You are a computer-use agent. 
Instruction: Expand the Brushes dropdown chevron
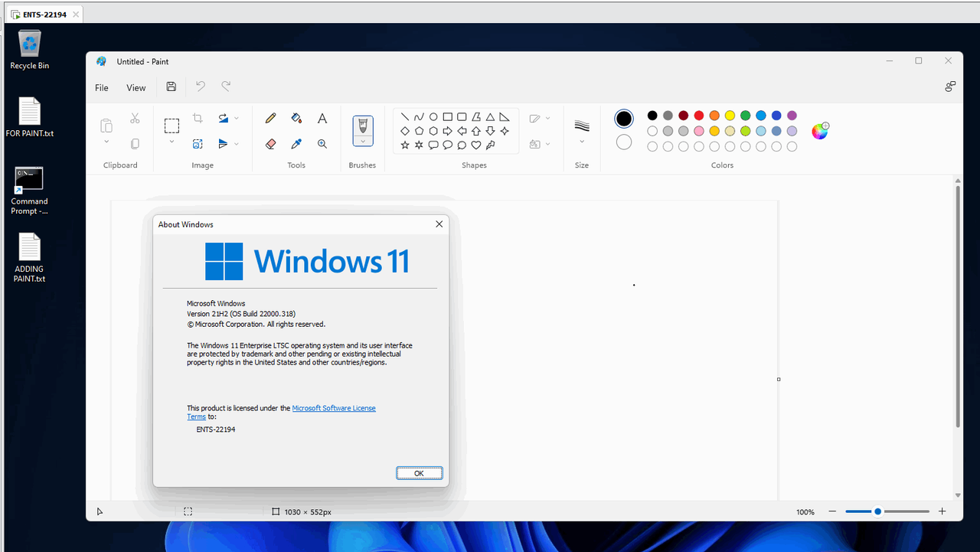coord(362,141)
